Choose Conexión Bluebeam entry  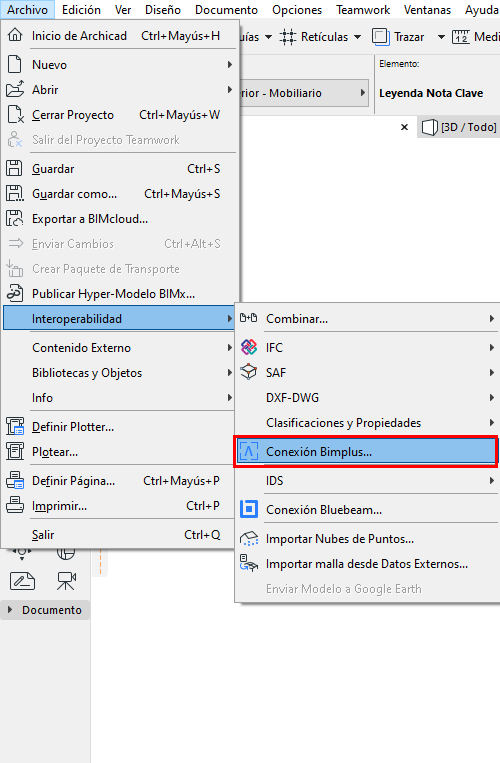367,509
